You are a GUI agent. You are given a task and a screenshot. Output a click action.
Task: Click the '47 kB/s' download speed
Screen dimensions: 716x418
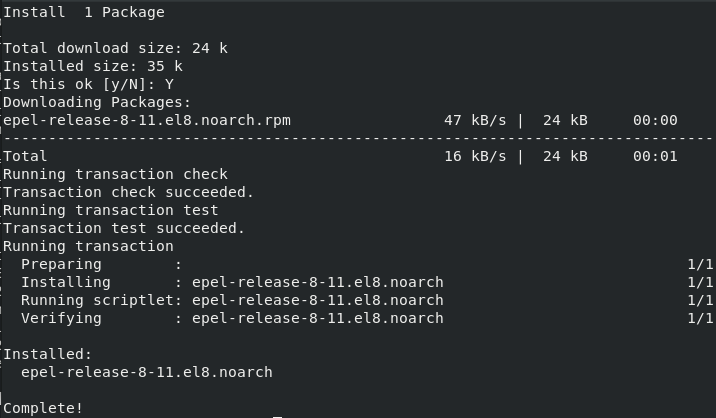475,120
